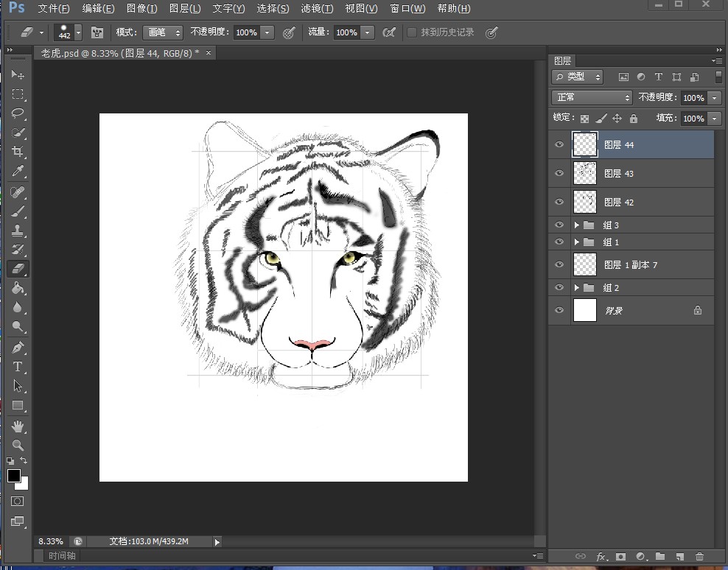The height and width of the screenshot is (570, 728).
Task: Open the eraser 模式 dropdown
Action: [x=163, y=32]
